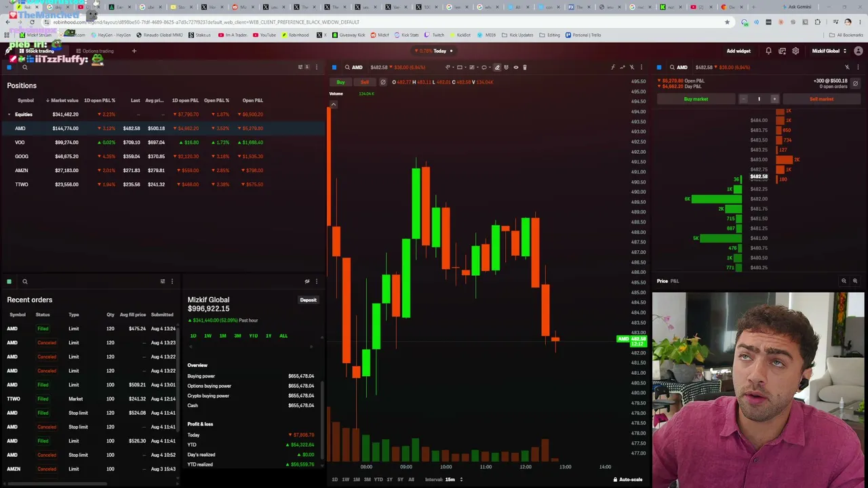Decrease order quantity with the minus stepper

(x=743, y=99)
